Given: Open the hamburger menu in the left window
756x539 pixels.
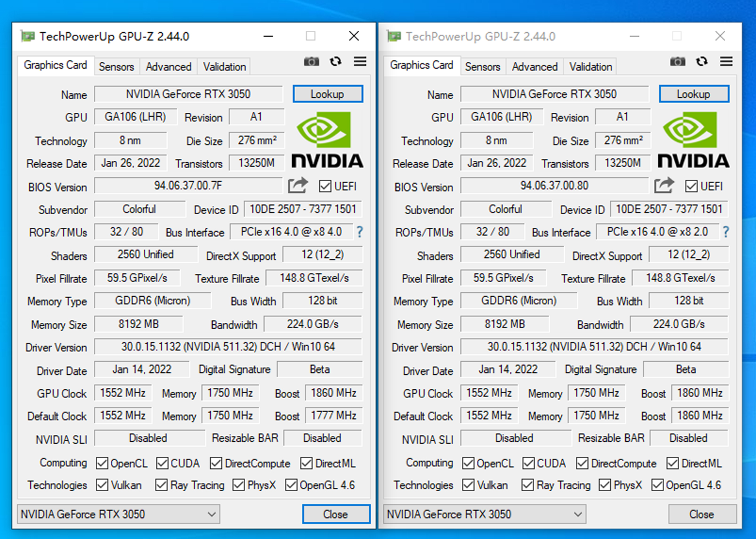Looking at the screenshot, I should (360, 61).
